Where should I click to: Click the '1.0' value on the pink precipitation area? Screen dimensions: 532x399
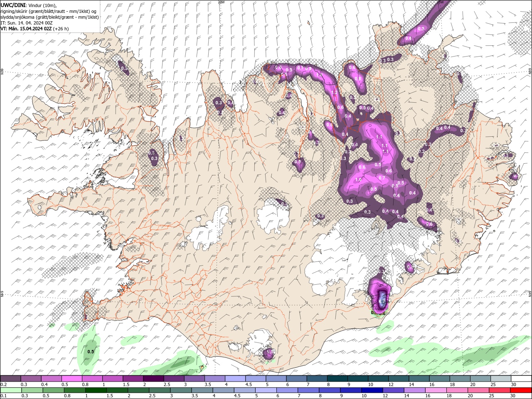(x=358, y=180)
